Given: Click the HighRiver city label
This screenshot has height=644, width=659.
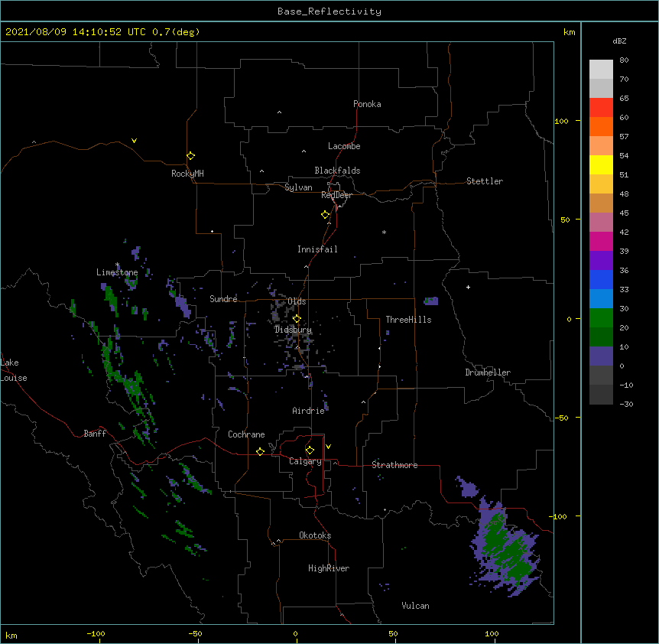Looking at the screenshot, I should [329, 568].
